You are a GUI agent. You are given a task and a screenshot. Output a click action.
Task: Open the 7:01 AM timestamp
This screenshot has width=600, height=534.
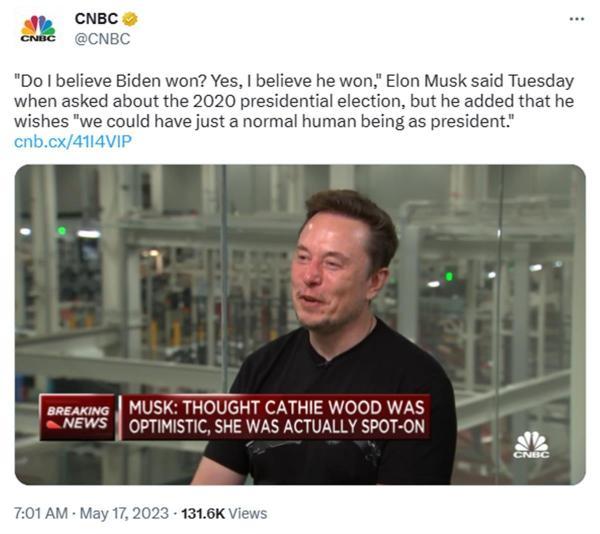tap(41, 513)
